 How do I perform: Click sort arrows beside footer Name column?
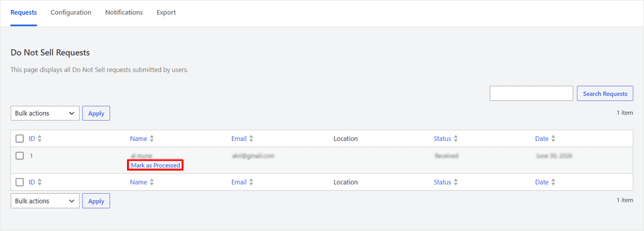pos(152,182)
